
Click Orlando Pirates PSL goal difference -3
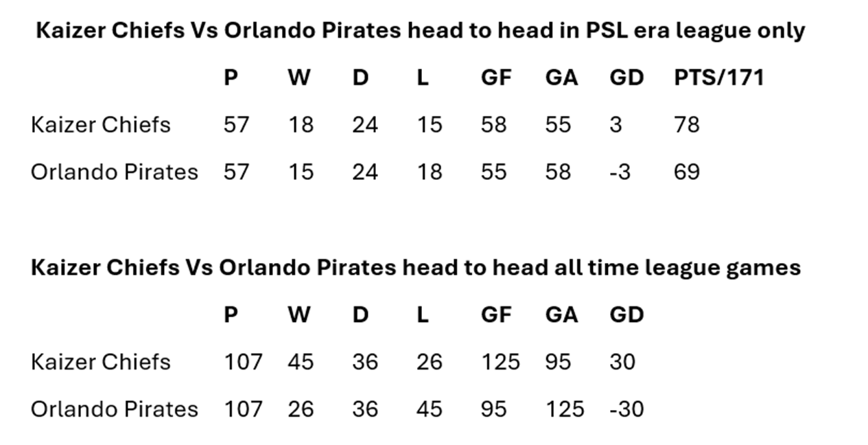click(619, 171)
